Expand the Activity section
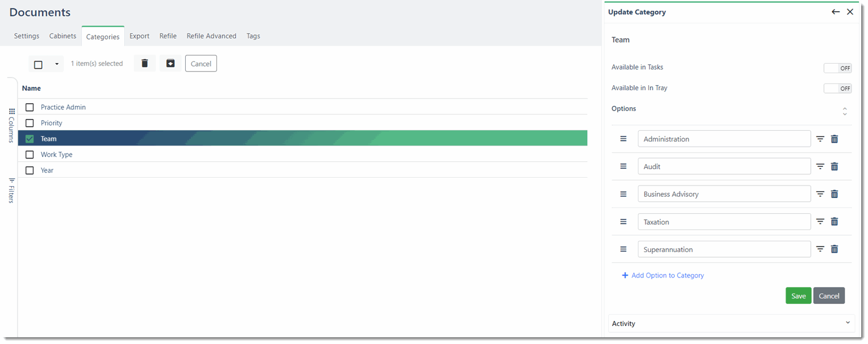 (x=848, y=323)
